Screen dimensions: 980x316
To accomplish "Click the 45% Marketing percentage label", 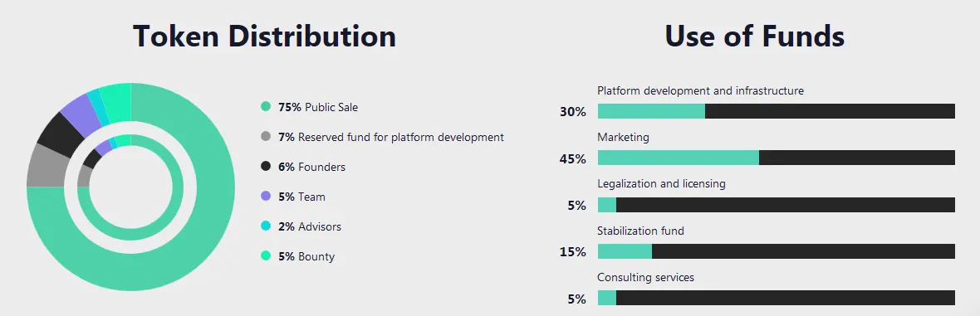I will [572, 158].
